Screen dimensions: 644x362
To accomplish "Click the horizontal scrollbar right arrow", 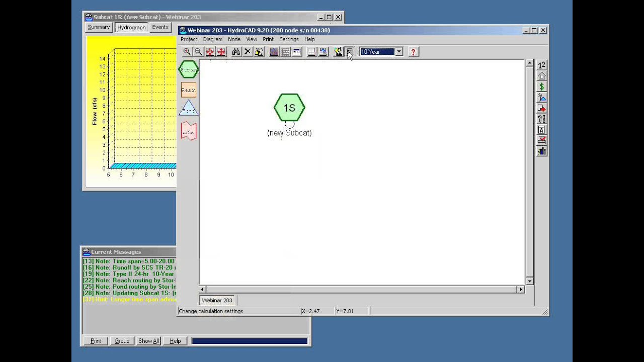I will [x=521, y=289].
